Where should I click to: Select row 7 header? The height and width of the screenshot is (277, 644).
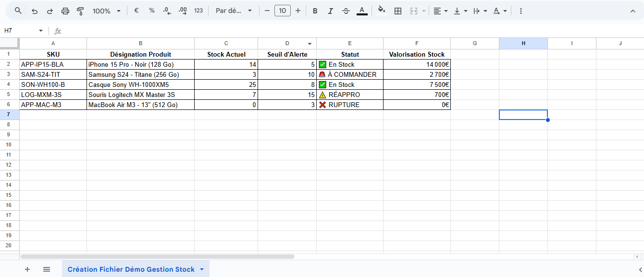coord(10,115)
